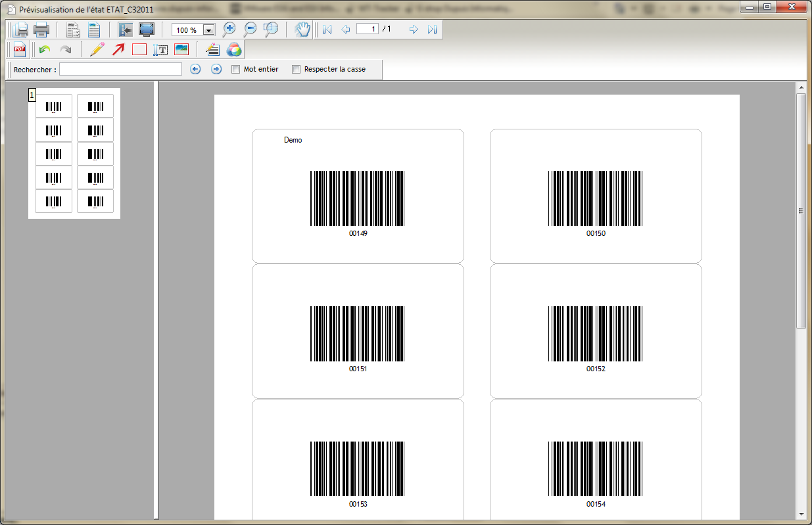This screenshot has width=812, height=525.
Task: Enable the Respecter la casse checkbox
Action: (x=296, y=69)
